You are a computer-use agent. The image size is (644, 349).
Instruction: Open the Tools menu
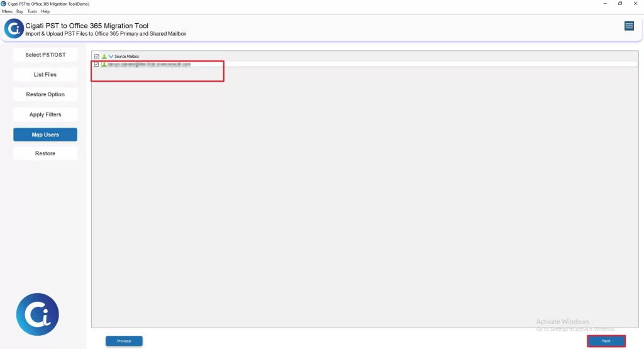click(32, 11)
